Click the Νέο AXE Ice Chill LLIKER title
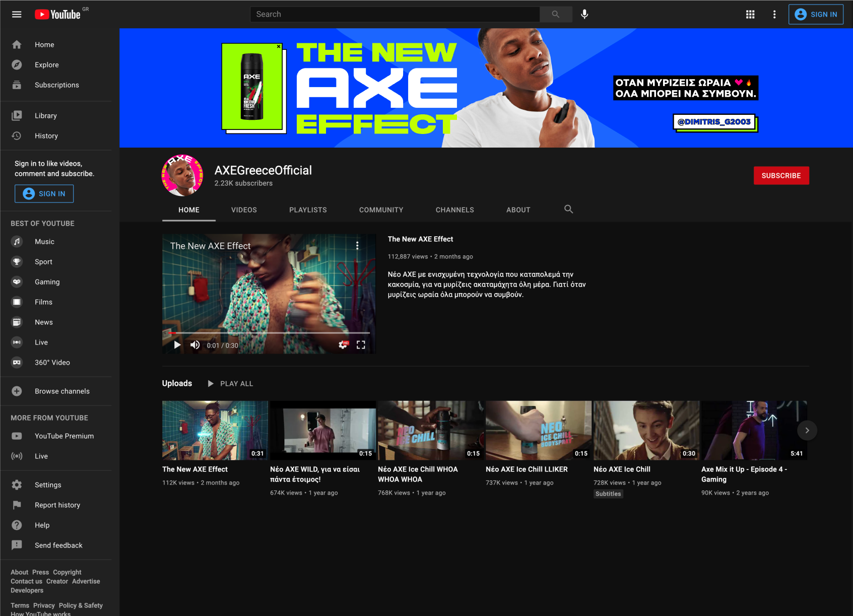This screenshot has width=853, height=616. 527,469
